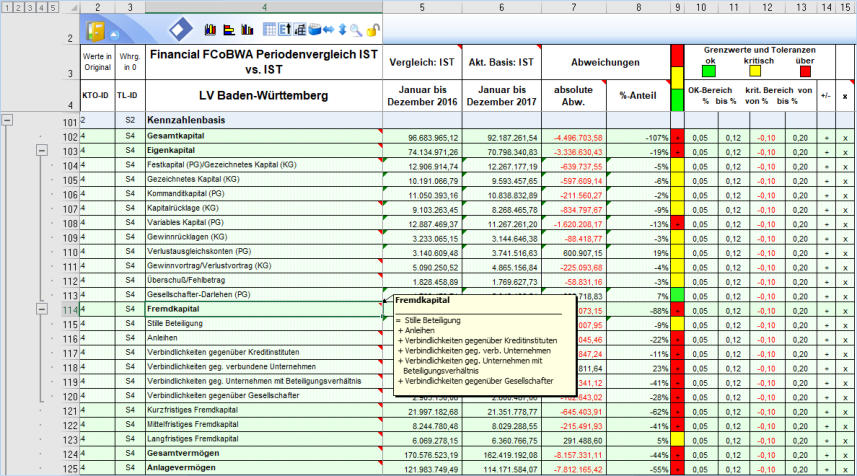Click the blue vertical arrows icon

pos(343,30)
